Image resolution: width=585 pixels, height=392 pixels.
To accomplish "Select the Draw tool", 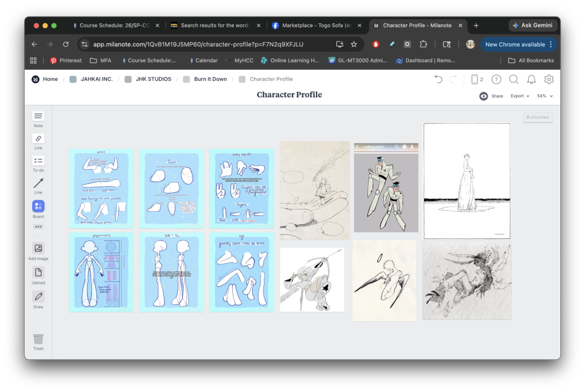I will click(38, 297).
